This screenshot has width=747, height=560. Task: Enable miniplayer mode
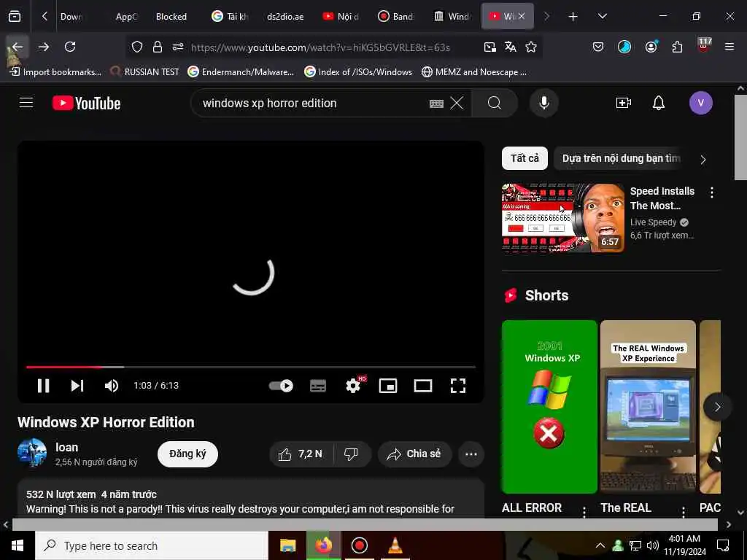click(x=388, y=386)
